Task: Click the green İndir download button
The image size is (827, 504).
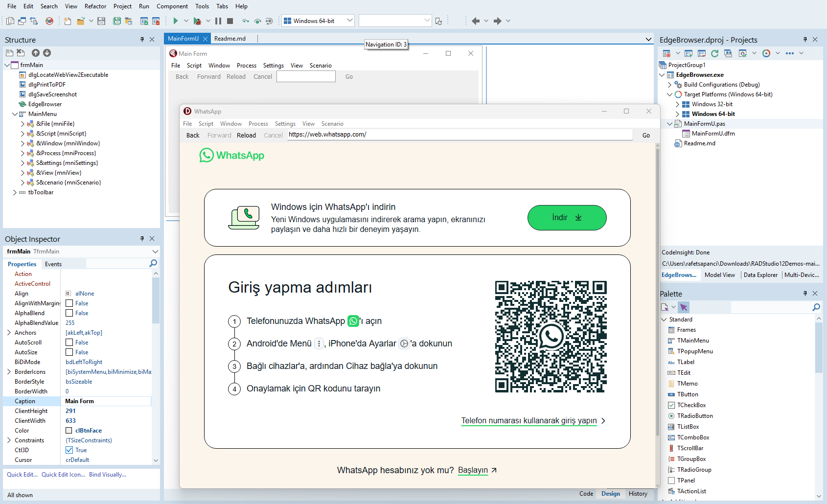Action: tap(567, 218)
